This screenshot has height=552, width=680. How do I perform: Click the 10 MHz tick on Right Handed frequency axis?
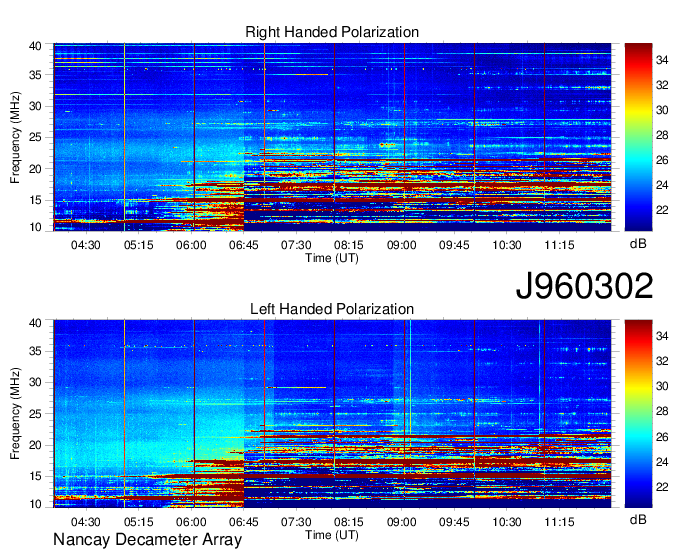pyautogui.click(x=35, y=227)
